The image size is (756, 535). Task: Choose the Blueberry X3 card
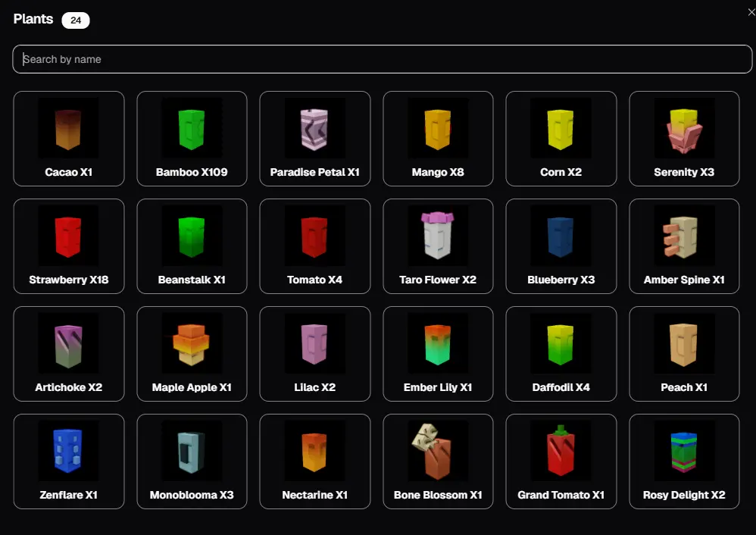[x=561, y=246]
